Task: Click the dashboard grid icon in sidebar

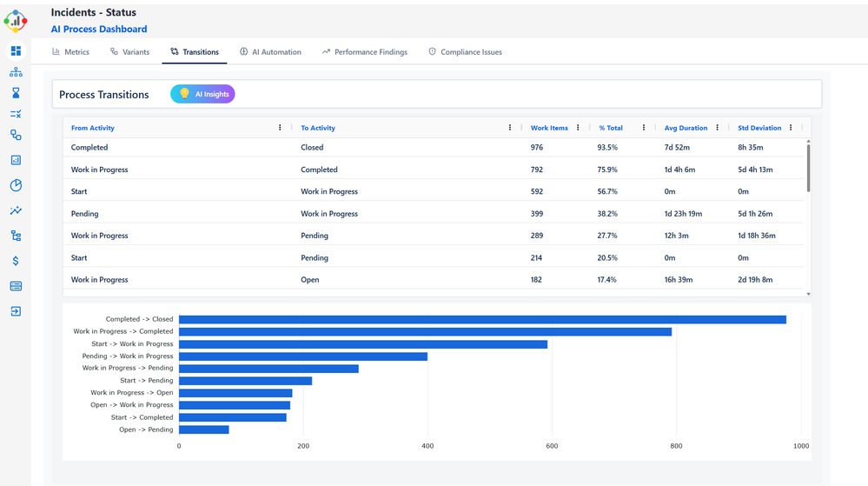Action: (x=16, y=51)
